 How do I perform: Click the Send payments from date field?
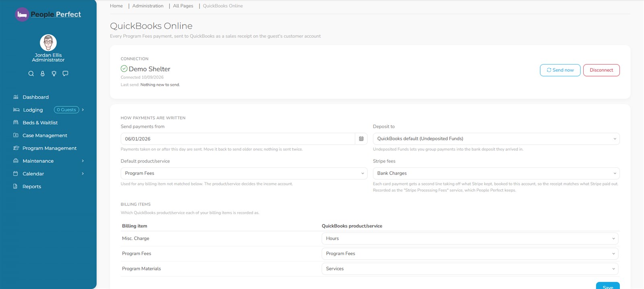point(238,139)
